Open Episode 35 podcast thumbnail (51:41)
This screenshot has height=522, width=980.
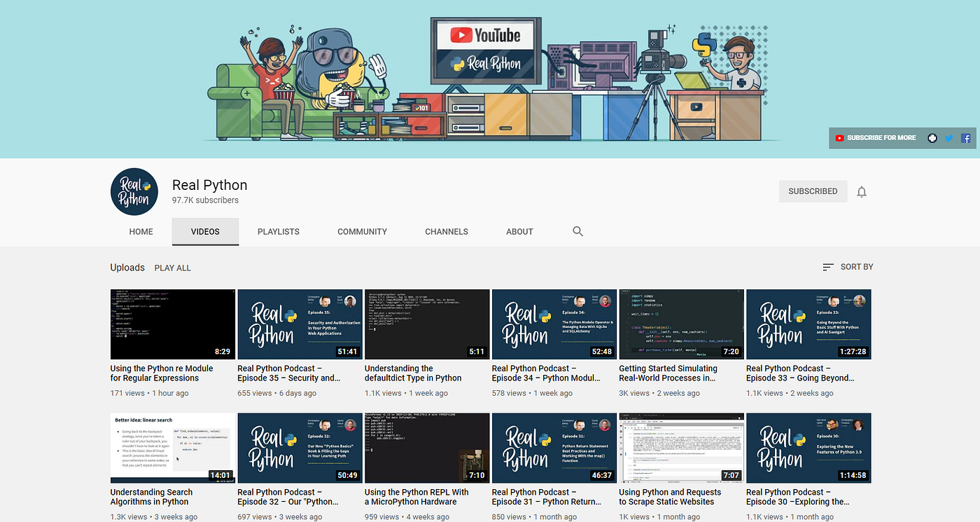(x=300, y=324)
